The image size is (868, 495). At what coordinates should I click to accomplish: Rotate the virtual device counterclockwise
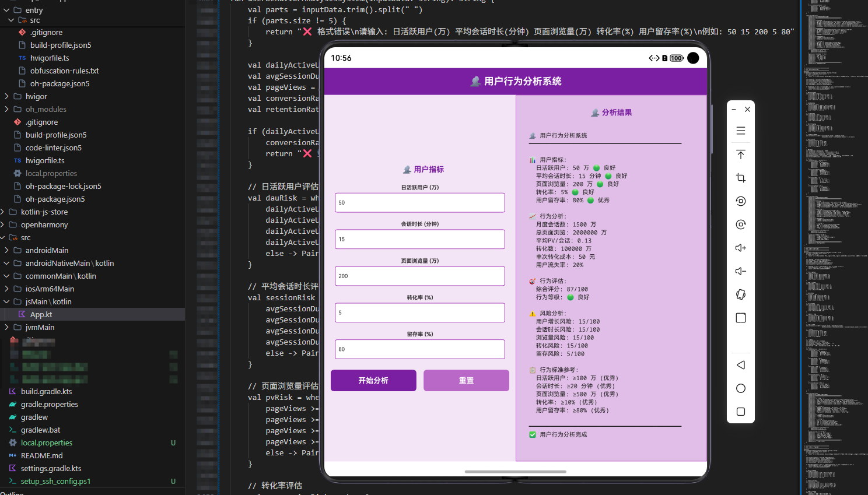coord(741,201)
